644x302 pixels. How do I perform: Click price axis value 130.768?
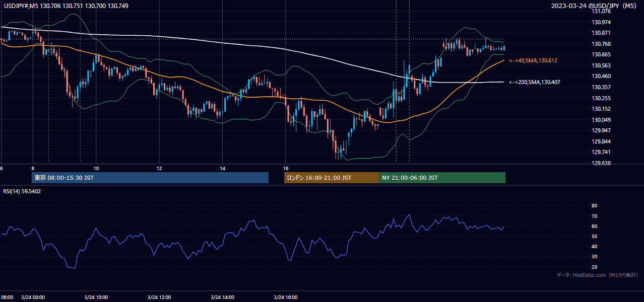[x=601, y=44]
